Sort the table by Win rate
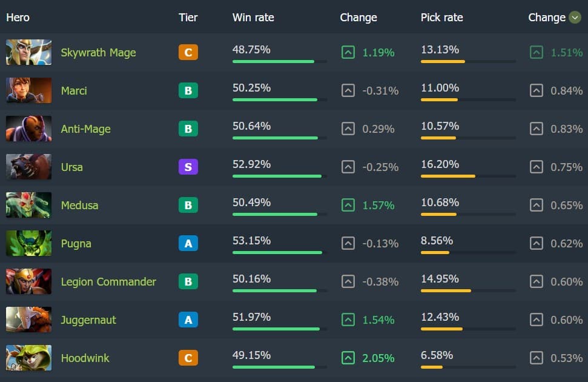This screenshot has width=588, height=382. tap(253, 18)
